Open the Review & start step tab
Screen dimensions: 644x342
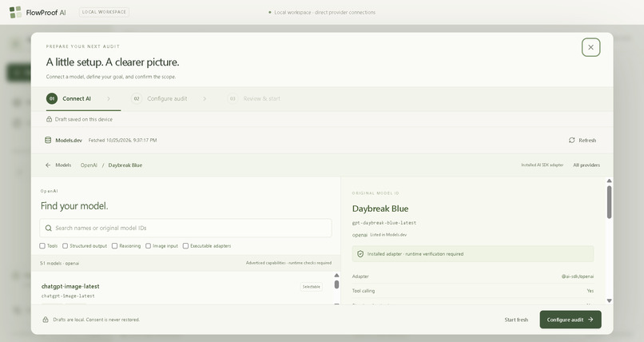(x=254, y=98)
